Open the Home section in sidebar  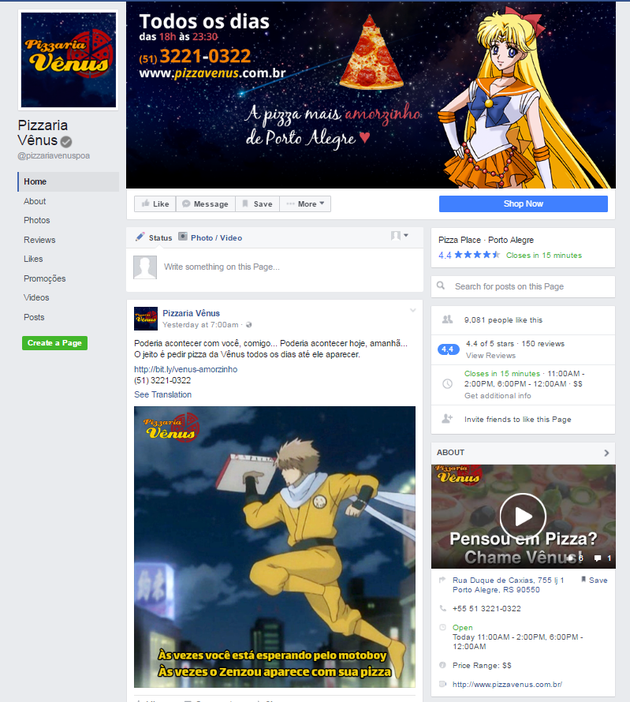tap(68, 182)
